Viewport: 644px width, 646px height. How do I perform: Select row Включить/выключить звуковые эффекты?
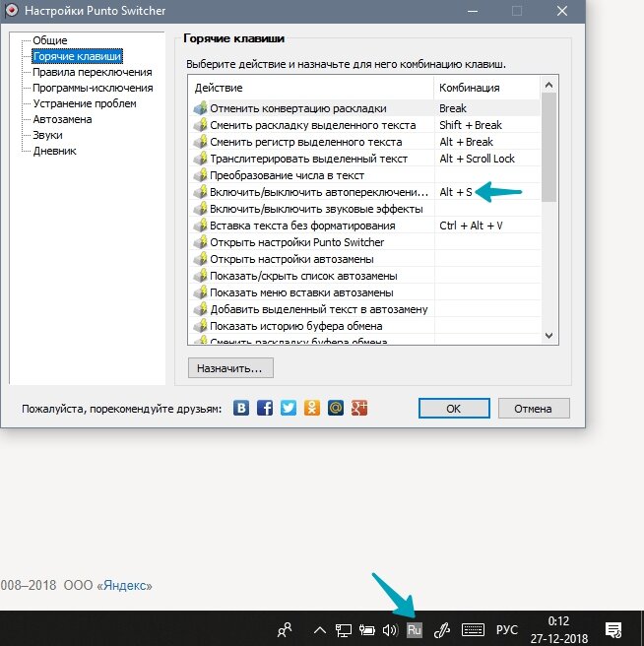[364, 209]
